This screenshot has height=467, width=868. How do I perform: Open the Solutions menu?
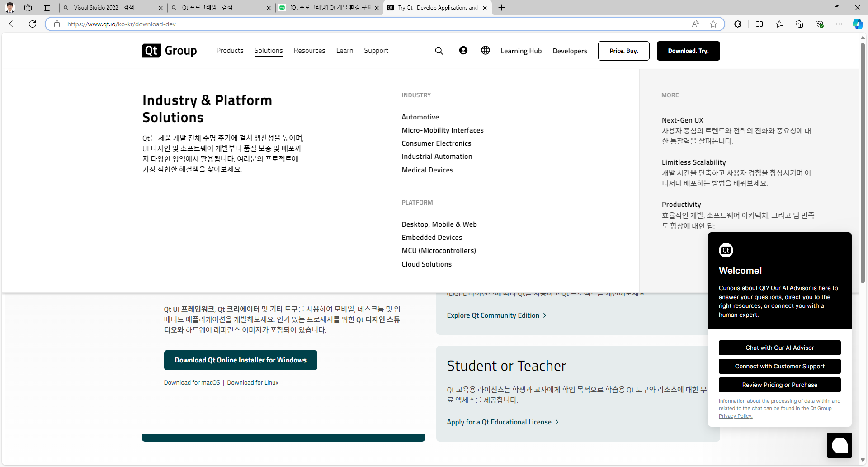(x=269, y=51)
